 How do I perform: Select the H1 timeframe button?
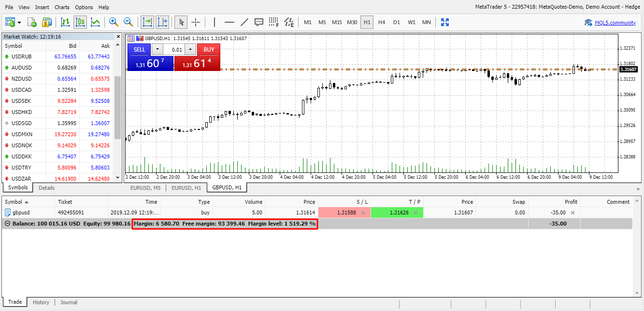tap(367, 22)
